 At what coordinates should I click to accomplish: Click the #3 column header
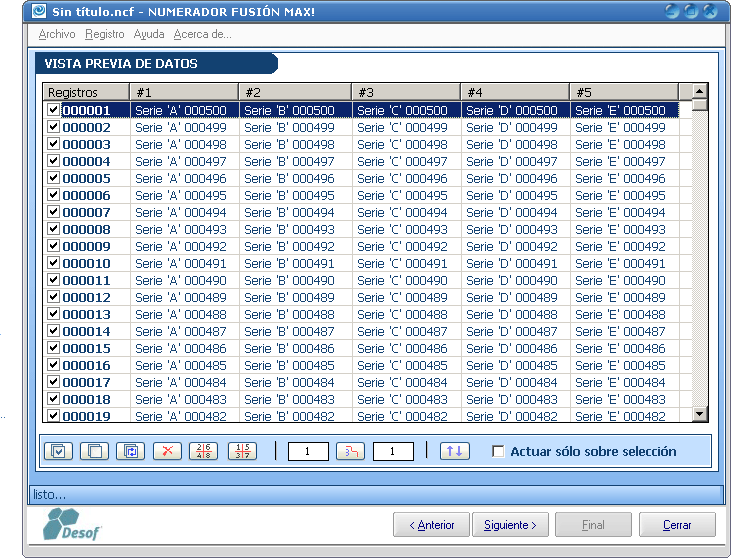tap(406, 92)
